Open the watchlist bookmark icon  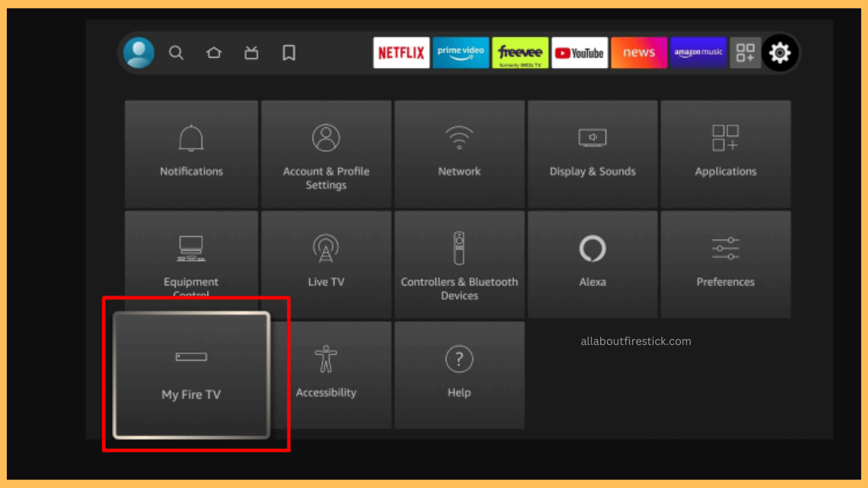coord(288,52)
